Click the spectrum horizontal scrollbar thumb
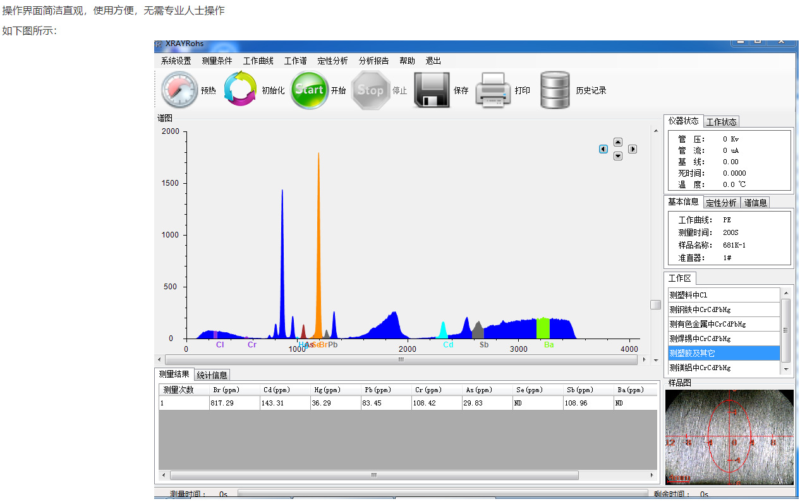 click(401, 359)
